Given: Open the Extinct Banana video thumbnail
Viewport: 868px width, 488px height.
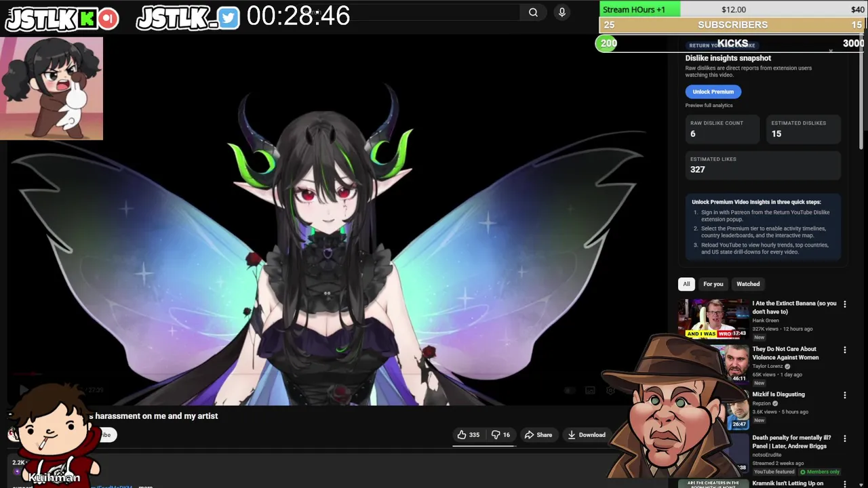Looking at the screenshot, I should (x=713, y=319).
